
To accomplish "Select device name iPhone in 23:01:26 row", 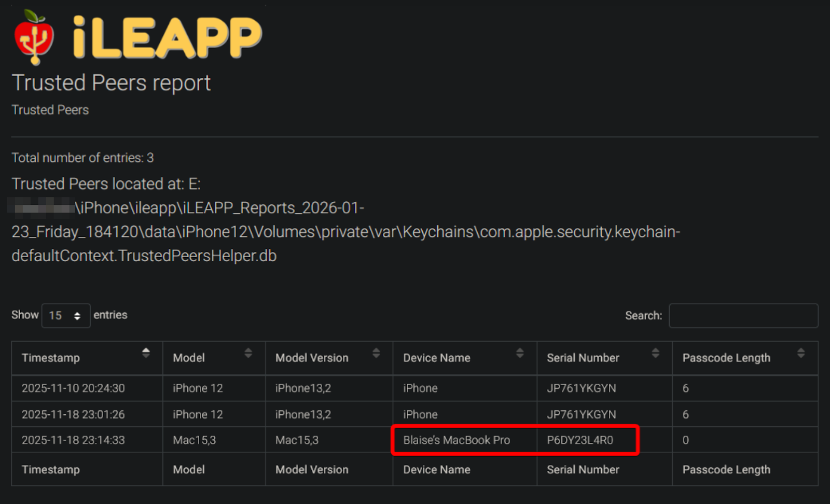I will [420, 414].
